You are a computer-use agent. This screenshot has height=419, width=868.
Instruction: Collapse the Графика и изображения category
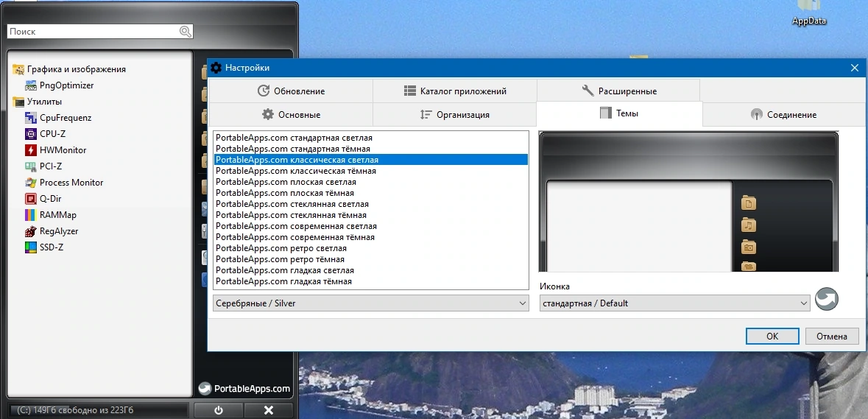pos(69,69)
